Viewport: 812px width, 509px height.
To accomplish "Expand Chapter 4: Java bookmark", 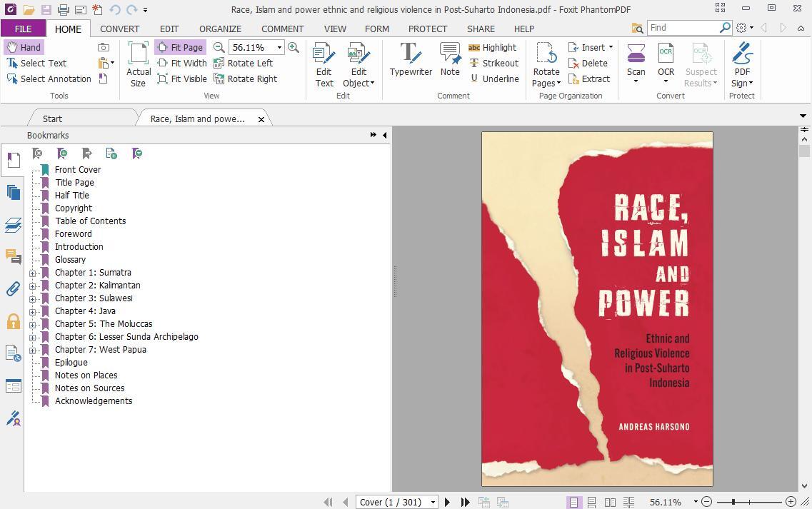I will pos(33,312).
